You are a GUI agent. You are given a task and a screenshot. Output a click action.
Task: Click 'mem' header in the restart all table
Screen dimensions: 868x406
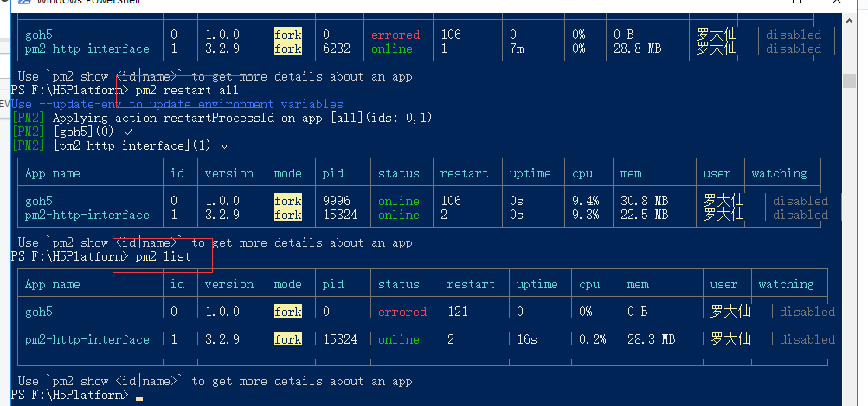click(631, 173)
